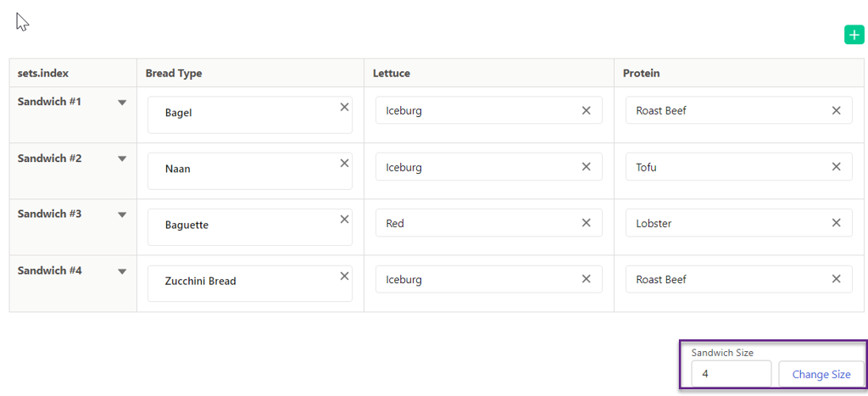Open the Sandwich #2 row dropdown arrow
The width and height of the screenshot is (868, 396).
122,159
